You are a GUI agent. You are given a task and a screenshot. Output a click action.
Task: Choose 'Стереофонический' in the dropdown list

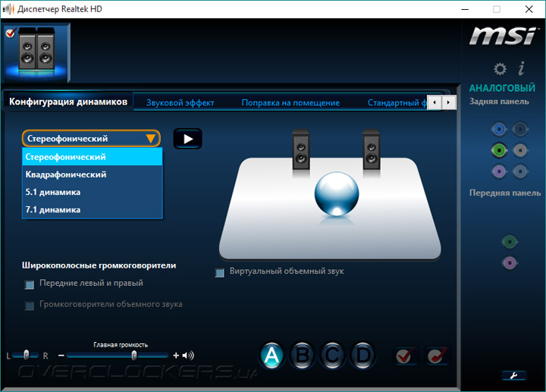(x=93, y=157)
